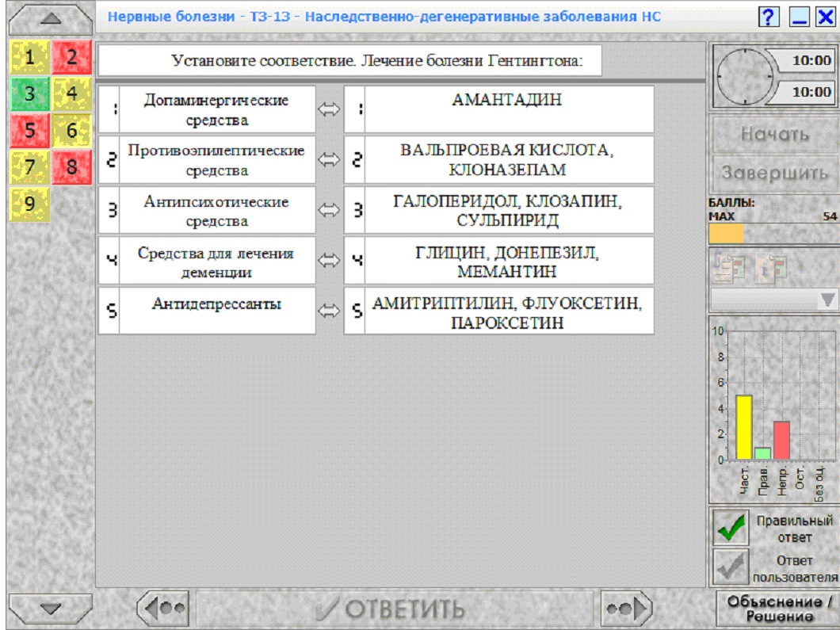Viewport: 840px width, 630px height.
Task: Go to the previous question arrow
Action: [164, 608]
